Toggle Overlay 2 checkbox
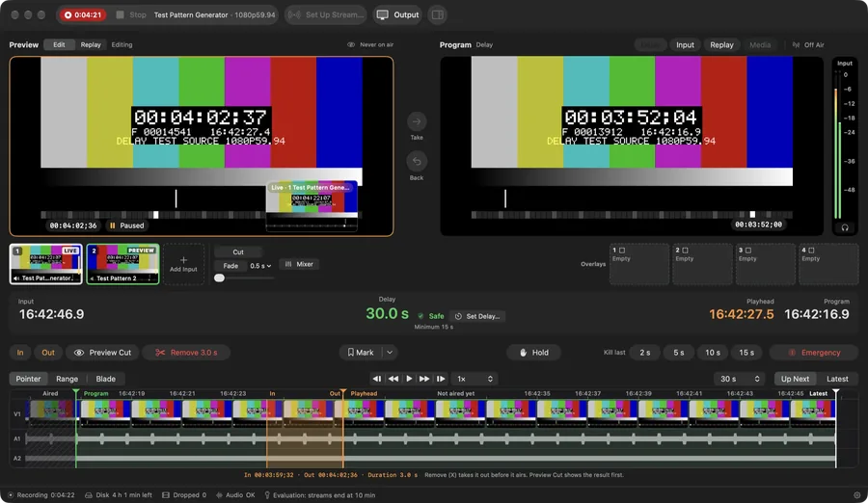This screenshot has height=503, width=868. pos(685,251)
